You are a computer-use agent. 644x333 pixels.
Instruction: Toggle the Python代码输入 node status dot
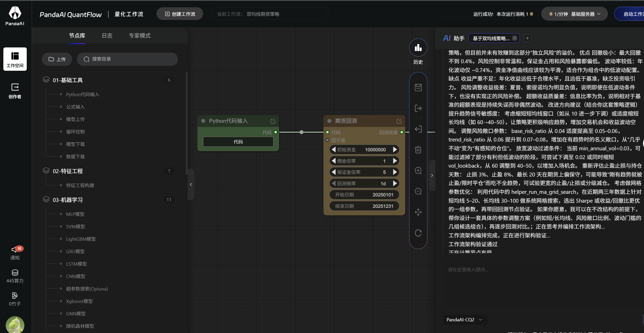[x=203, y=121]
